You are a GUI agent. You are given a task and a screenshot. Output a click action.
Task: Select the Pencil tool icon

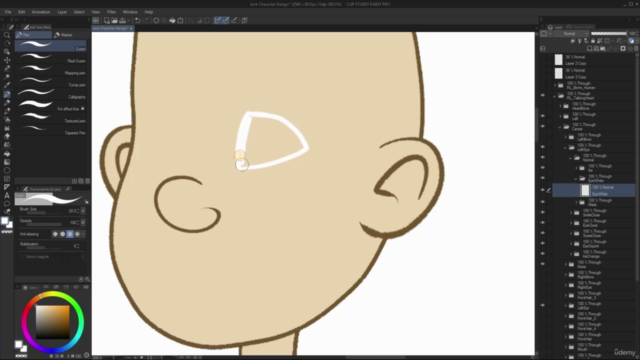(x=7, y=102)
